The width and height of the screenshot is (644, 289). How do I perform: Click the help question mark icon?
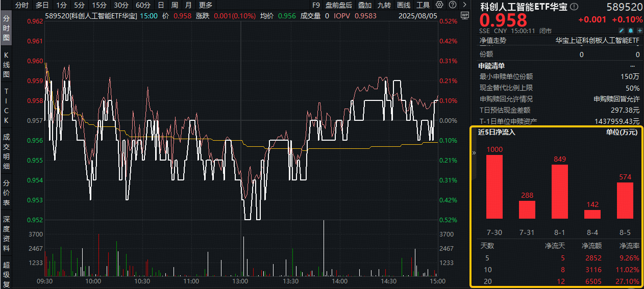point(452,5)
